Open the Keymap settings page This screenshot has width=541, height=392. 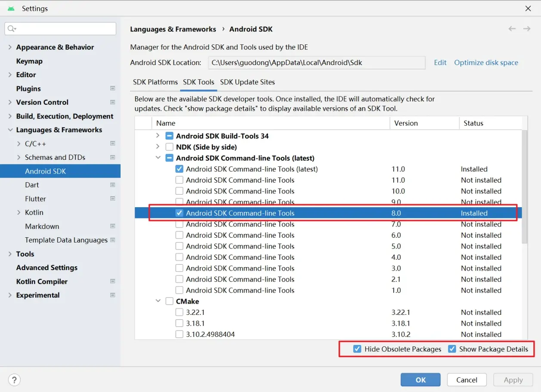point(29,61)
